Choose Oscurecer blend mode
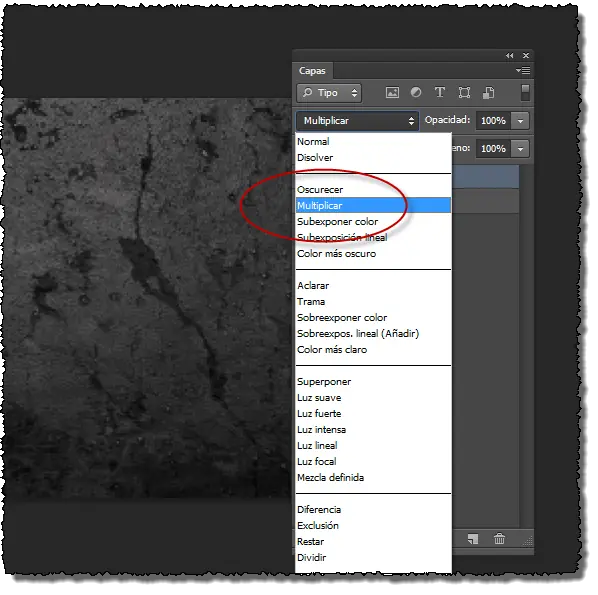598x595 pixels. (320, 190)
